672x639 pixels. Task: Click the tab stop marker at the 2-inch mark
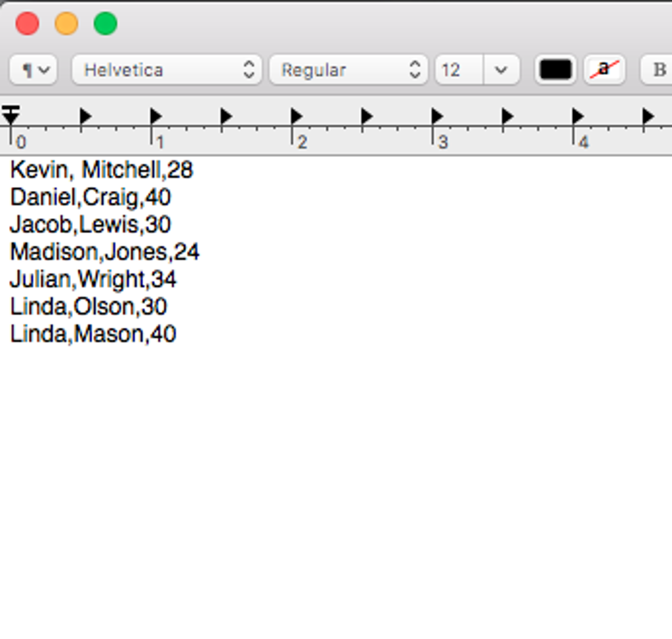[295, 116]
